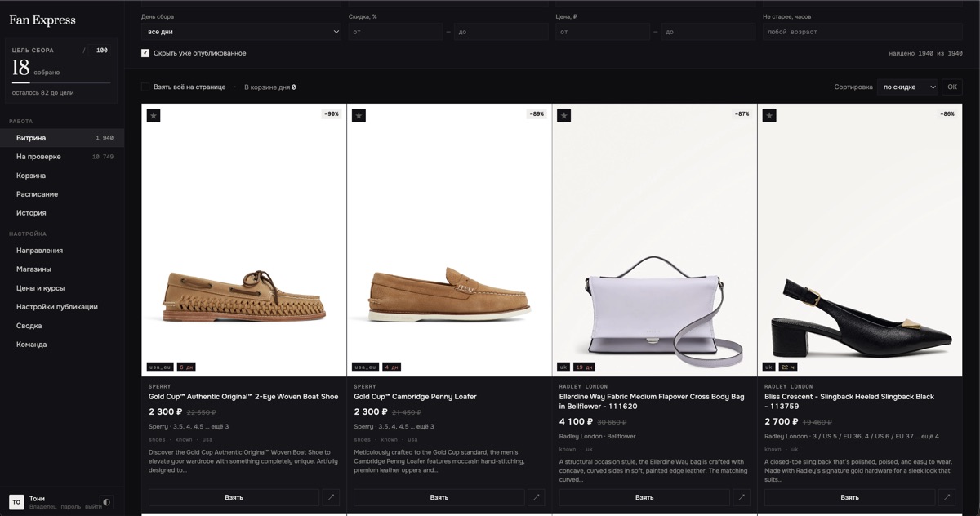Open external link for Cambridge Penny Loafer
Image resolution: width=980 pixels, height=516 pixels.
click(537, 497)
